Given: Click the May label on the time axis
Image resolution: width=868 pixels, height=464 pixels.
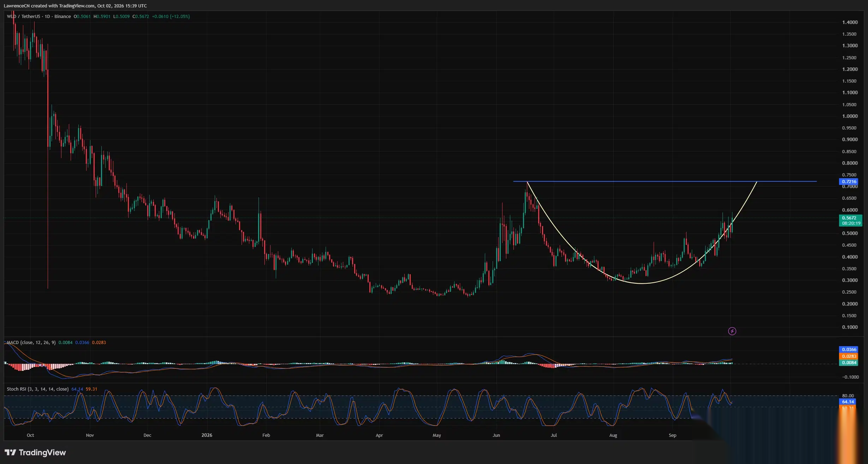Looking at the screenshot, I should [437, 435].
